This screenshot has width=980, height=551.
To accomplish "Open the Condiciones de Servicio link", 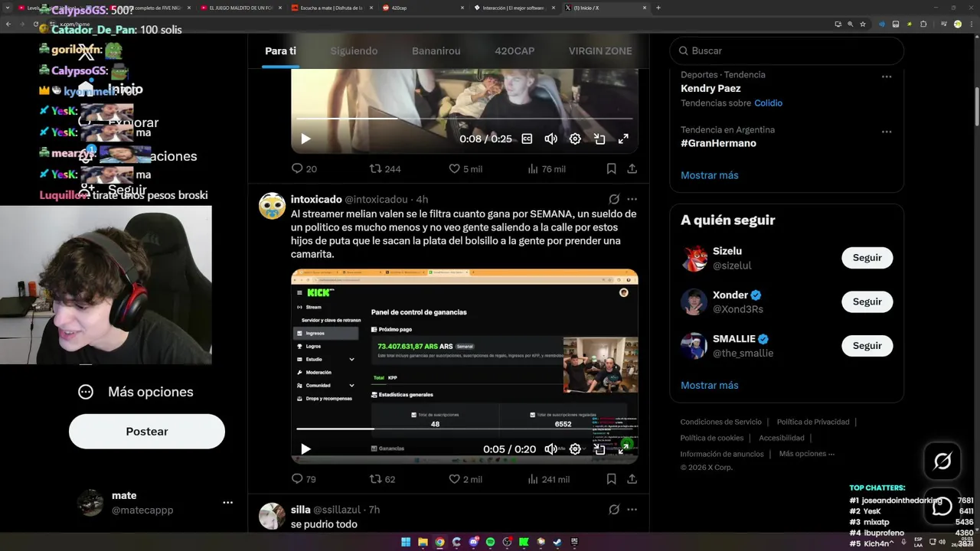I will (x=721, y=422).
